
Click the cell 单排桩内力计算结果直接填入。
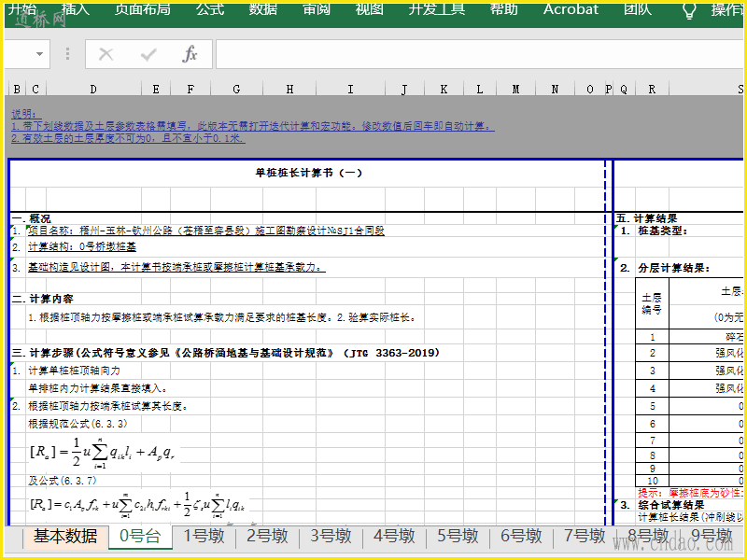[98, 388]
